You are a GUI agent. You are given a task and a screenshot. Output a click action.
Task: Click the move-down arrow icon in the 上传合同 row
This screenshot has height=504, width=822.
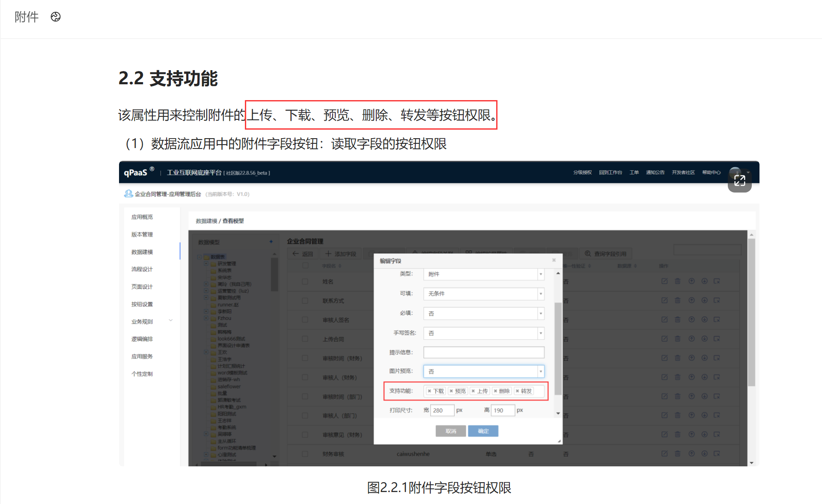[x=704, y=339]
